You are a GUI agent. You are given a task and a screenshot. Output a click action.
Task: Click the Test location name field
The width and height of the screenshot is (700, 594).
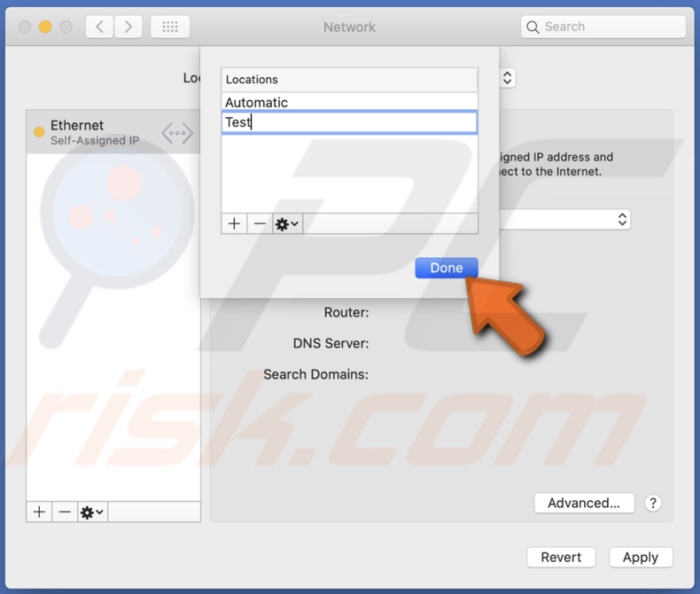(349, 122)
